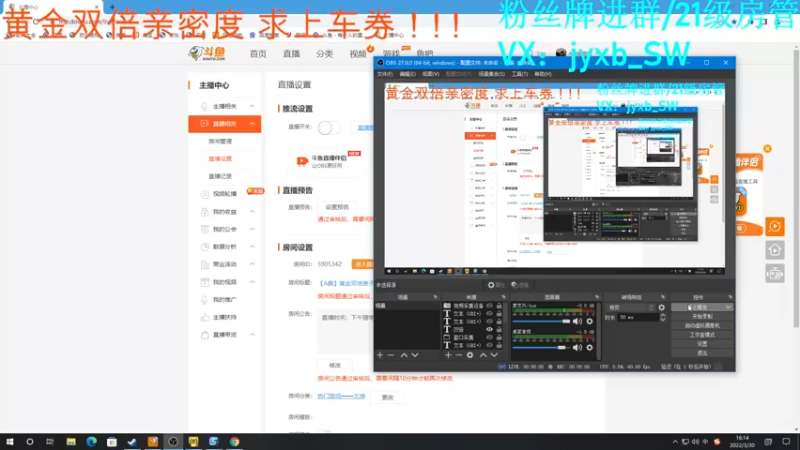Open File Explorer from the taskbar
The height and width of the screenshot is (450, 800).
[71, 442]
